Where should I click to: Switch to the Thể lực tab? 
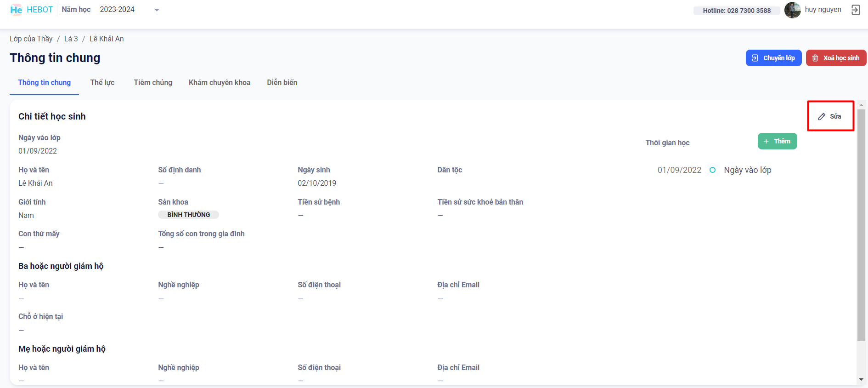pos(102,83)
